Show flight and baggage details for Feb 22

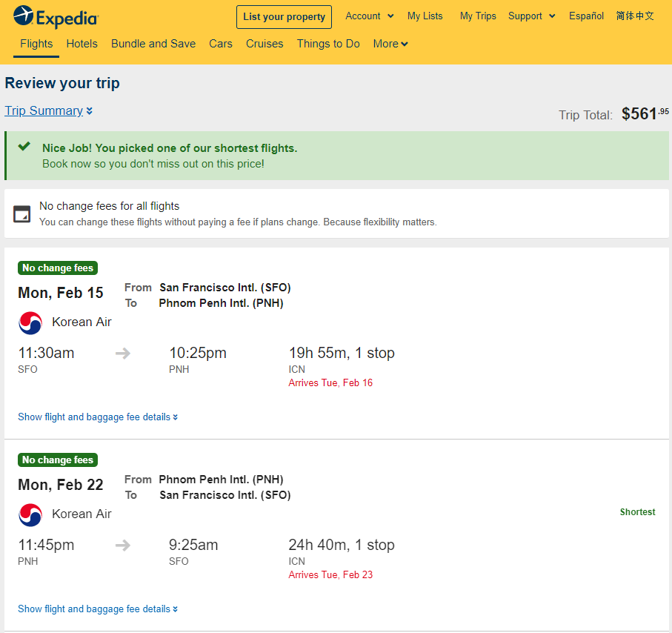point(98,609)
